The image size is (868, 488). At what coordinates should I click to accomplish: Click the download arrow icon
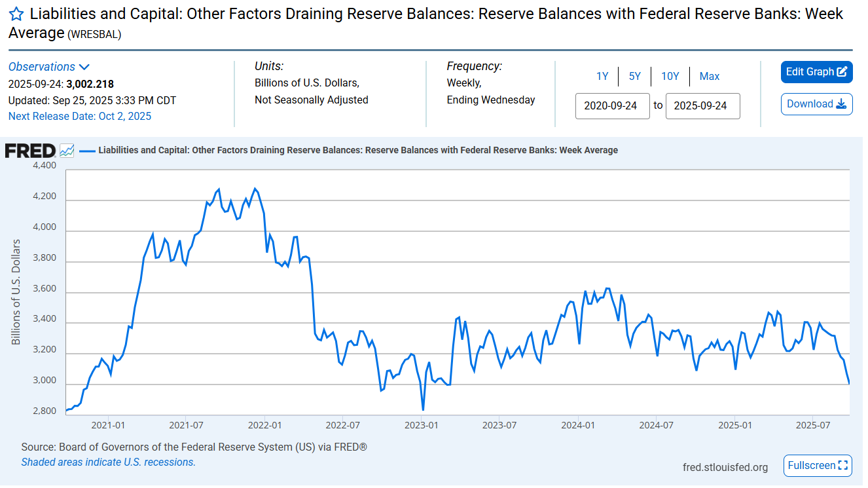[841, 104]
